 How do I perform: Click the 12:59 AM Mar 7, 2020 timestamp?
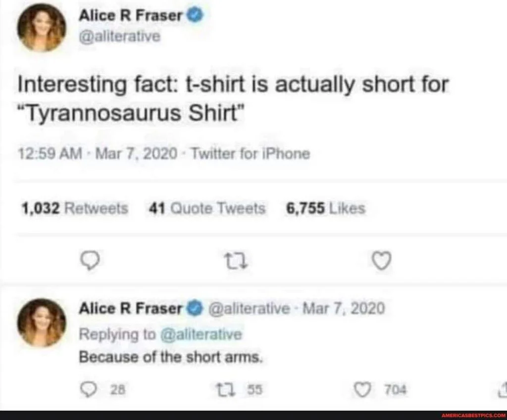pyautogui.click(x=98, y=153)
